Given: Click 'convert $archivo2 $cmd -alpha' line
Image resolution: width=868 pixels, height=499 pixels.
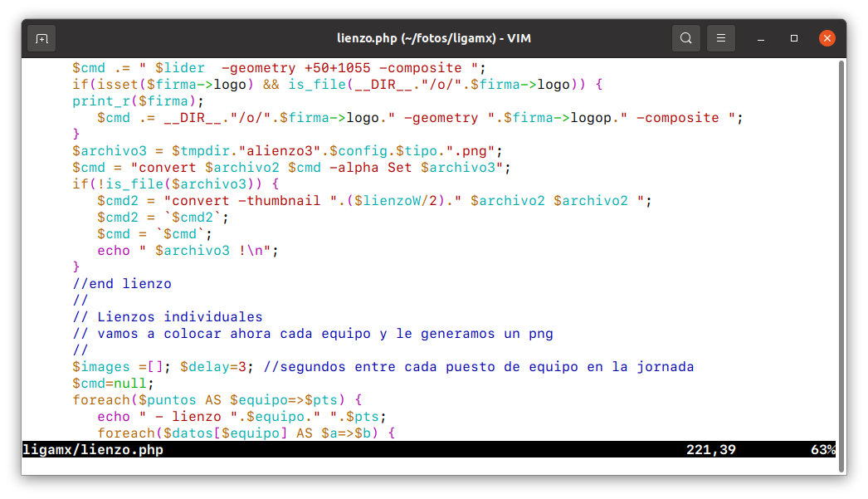Looking at the screenshot, I should click(x=291, y=168).
